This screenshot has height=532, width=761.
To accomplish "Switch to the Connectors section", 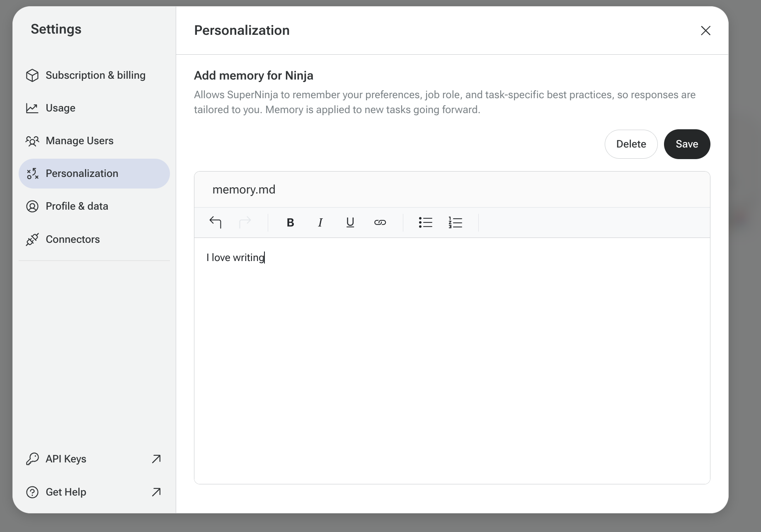I will pos(95,239).
